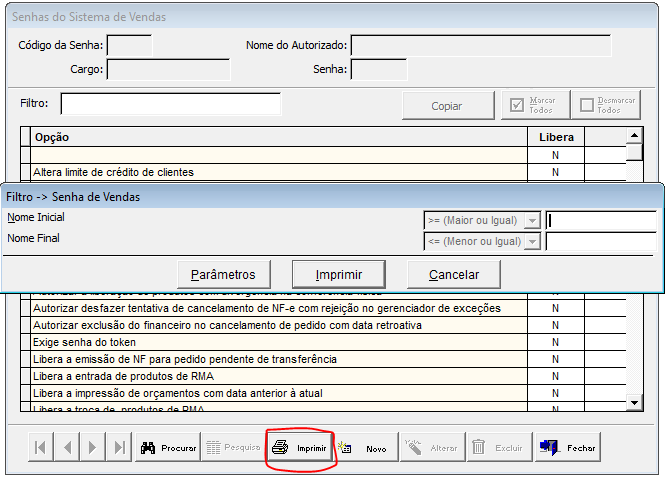668x486 pixels.
Task: Go to first record navigation arrow
Action: pos(40,448)
